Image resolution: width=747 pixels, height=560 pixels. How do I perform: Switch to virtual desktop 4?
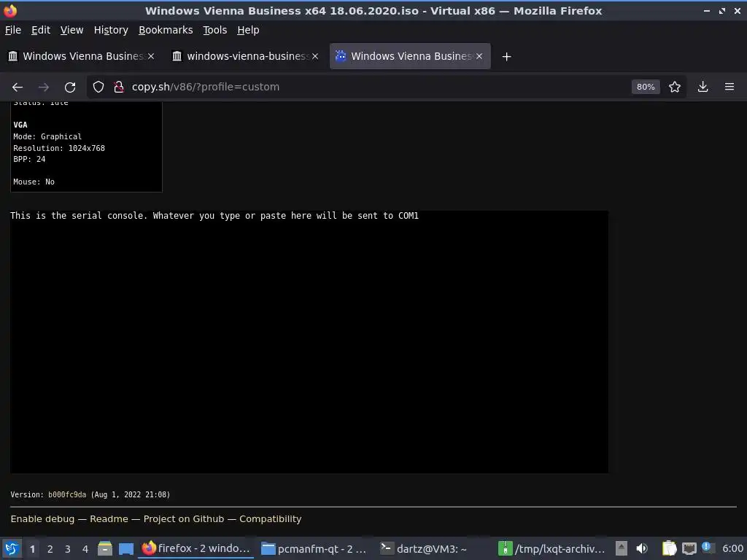pos(85,549)
